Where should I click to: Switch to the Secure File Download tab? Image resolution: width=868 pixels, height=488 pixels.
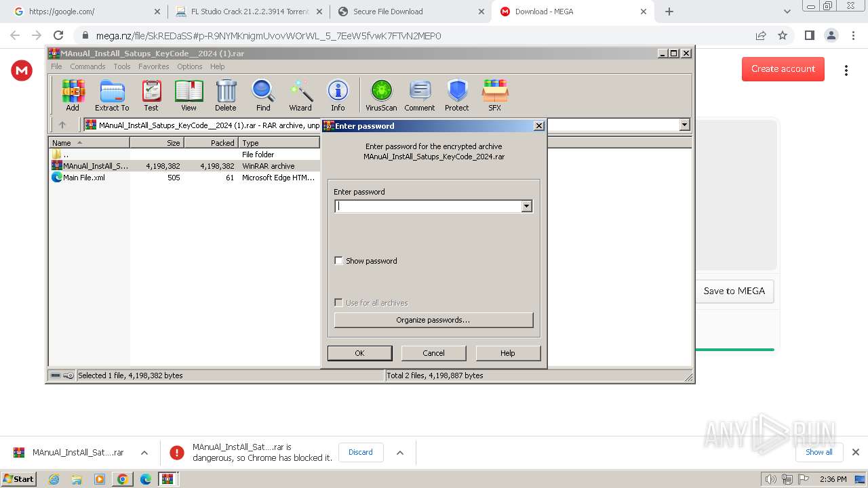[411, 12]
